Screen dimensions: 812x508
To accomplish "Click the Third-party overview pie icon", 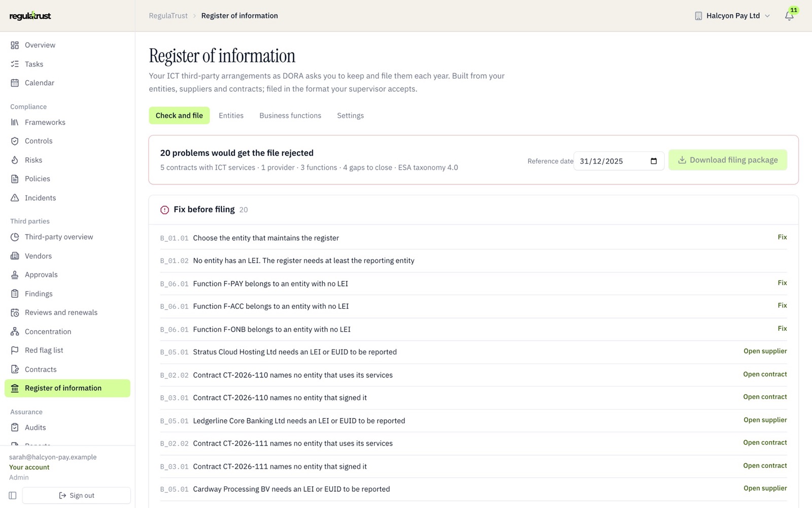I will pyautogui.click(x=15, y=237).
